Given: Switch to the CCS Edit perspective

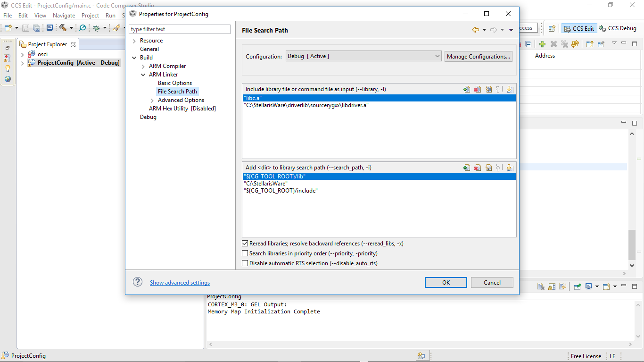Looking at the screenshot, I should click(x=579, y=28).
